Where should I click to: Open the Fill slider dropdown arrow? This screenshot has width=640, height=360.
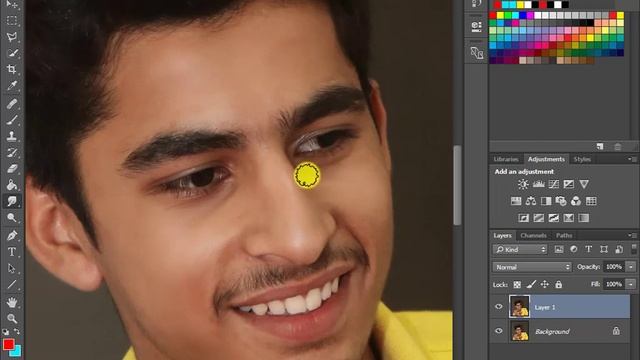[x=631, y=284]
